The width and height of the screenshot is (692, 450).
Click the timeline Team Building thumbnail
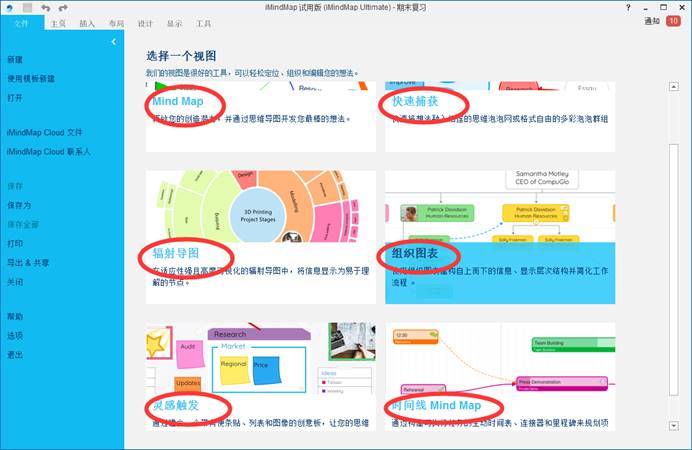pos(500,358)
